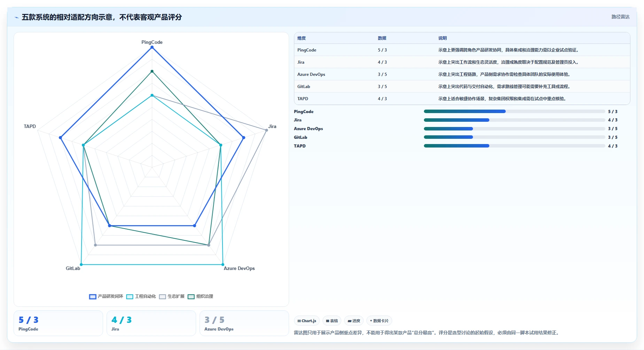Click the 表格 tag chip
This screenshot has height=350, width=644.
(332, 321)
